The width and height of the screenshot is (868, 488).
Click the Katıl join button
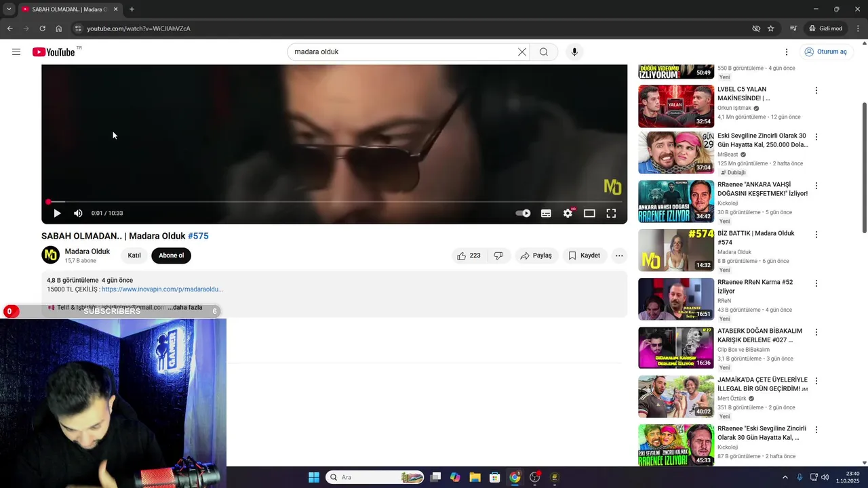pos(134,256)
